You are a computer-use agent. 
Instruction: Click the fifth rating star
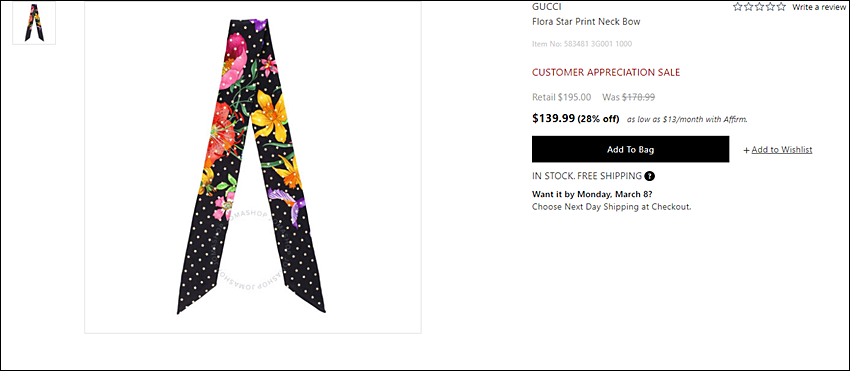pyautogui.click(x=781, y=7)
